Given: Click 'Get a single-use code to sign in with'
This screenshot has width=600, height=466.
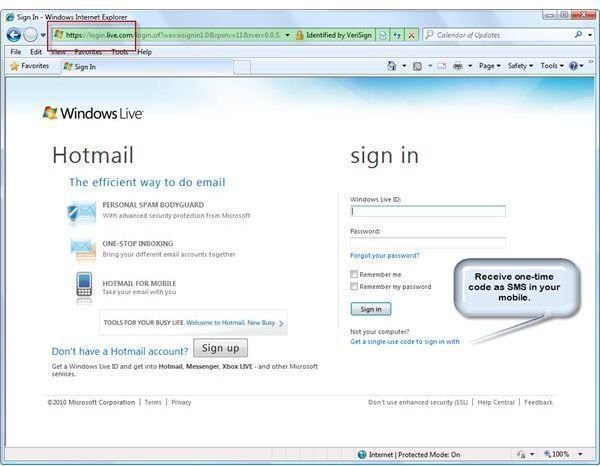Looking at the screenshot, I should [x=405, y=342].
